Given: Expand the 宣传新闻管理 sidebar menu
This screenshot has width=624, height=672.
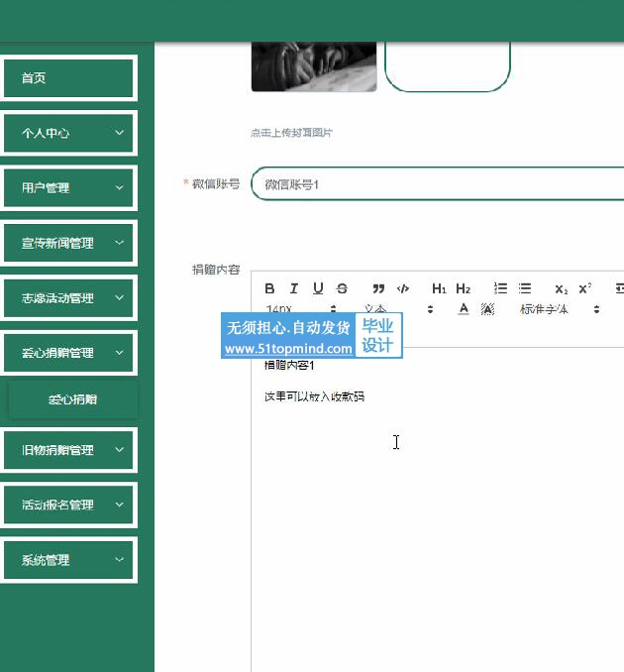Looking at the screenshot, I should click(68, 243).
